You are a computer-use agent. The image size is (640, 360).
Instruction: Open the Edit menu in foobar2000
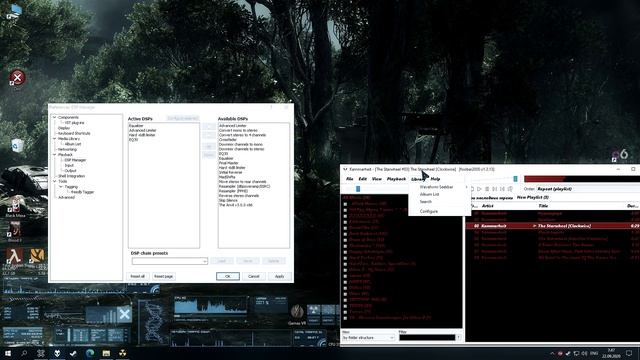(362, 179)
